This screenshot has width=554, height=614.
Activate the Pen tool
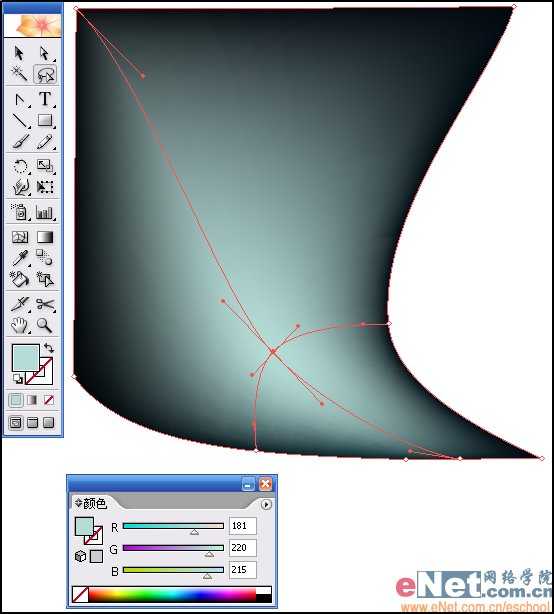(x=19, y=99)
